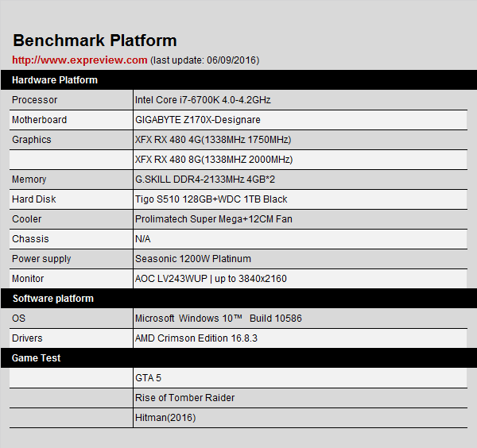Open the http://www.expreview.com link
This screenshot has height=448, width=477.
point(79,60)
